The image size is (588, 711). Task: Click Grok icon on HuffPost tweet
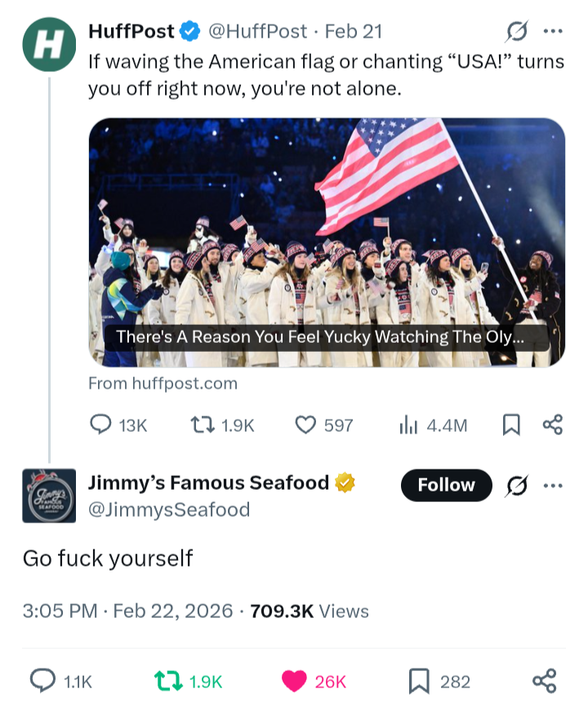[516, 33]
